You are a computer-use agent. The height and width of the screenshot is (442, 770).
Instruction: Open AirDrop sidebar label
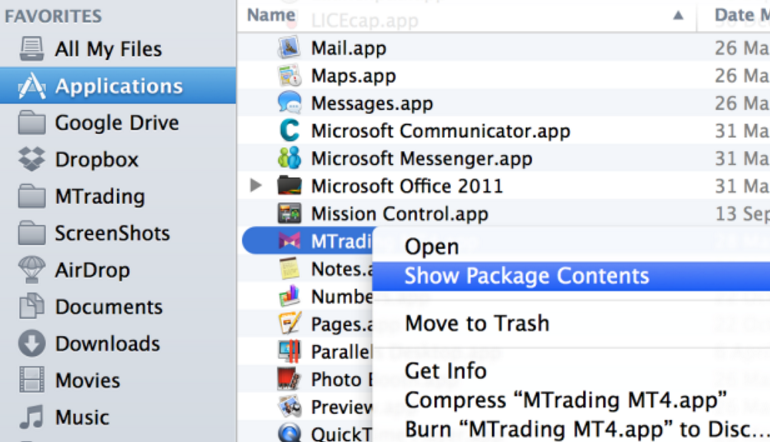point(93,270)
